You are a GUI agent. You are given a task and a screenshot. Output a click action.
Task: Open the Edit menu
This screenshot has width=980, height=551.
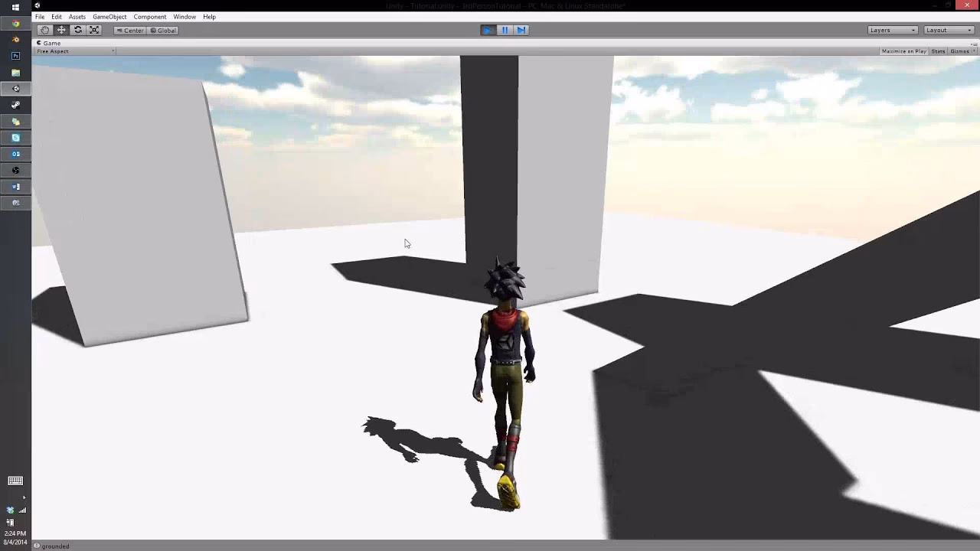(57, 17)
